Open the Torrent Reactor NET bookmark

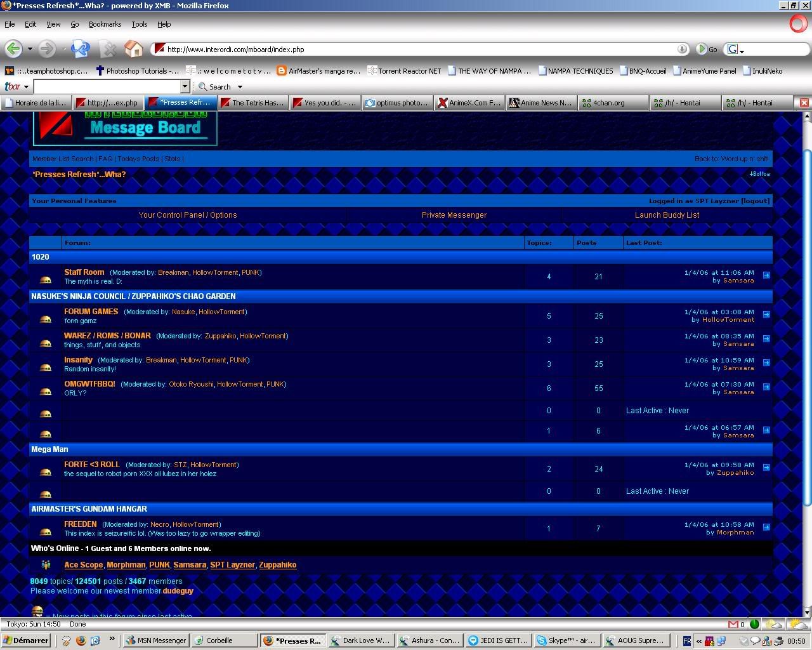click(405, 71)
